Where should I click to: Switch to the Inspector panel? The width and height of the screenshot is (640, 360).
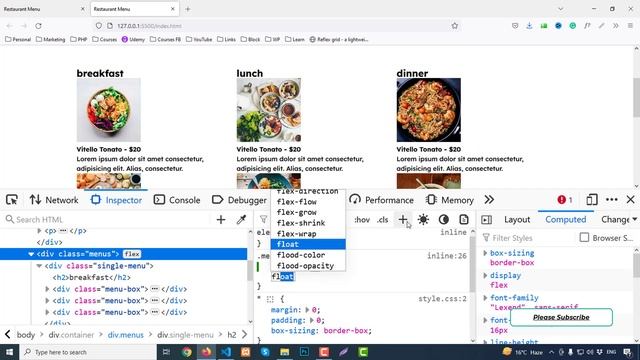[x=116, y=200]
